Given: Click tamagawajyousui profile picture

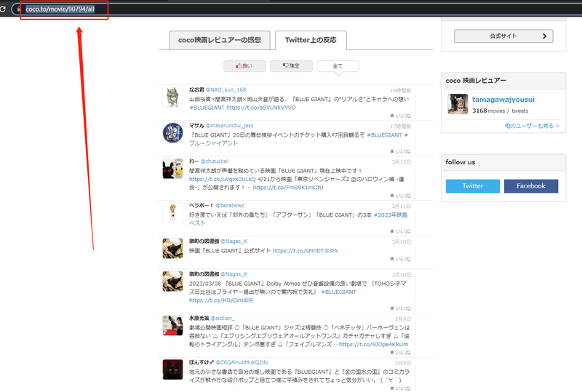Looking at the screenshot, I should pyautogui.click(x=458, y=104).
